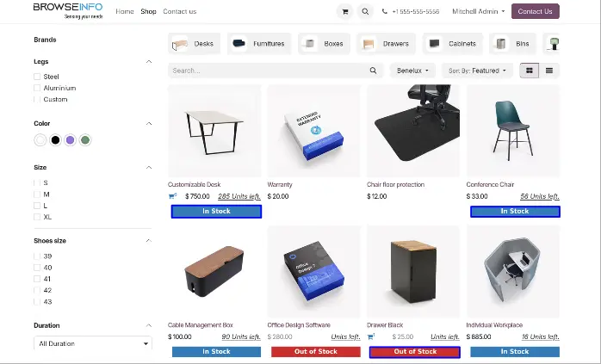Select the Drawers category tab
The height and width of the screenshot is (364, 601).
pos(387,44)
